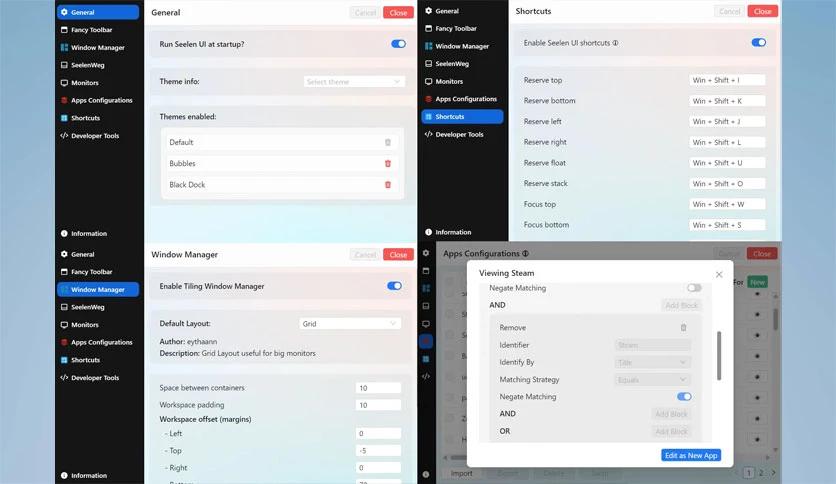
Task: Open the Matching Strategy dropdown showing Equals
Action: click(x=653, y=380)
